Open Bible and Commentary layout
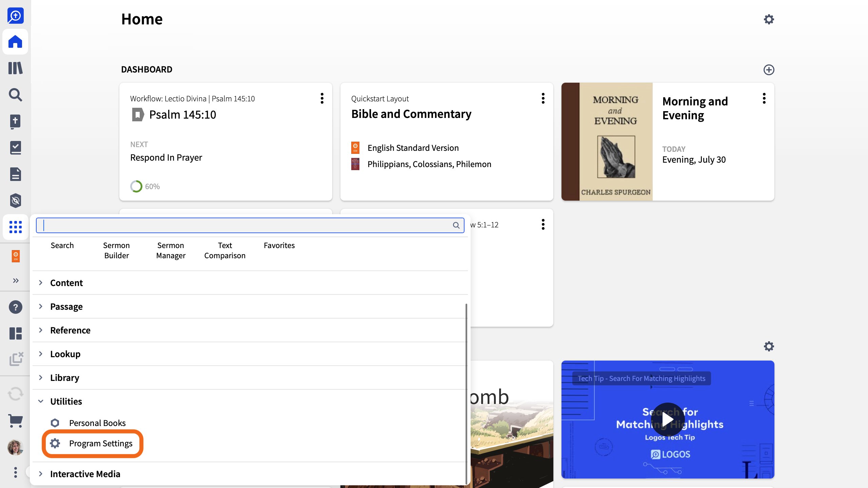The image size is (868, 488). 411,114
